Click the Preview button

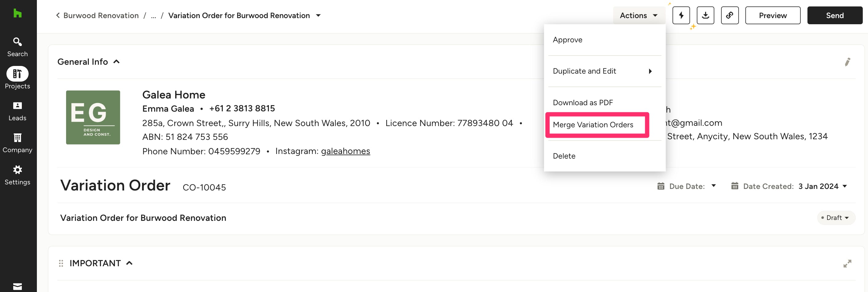pos(772,15)
